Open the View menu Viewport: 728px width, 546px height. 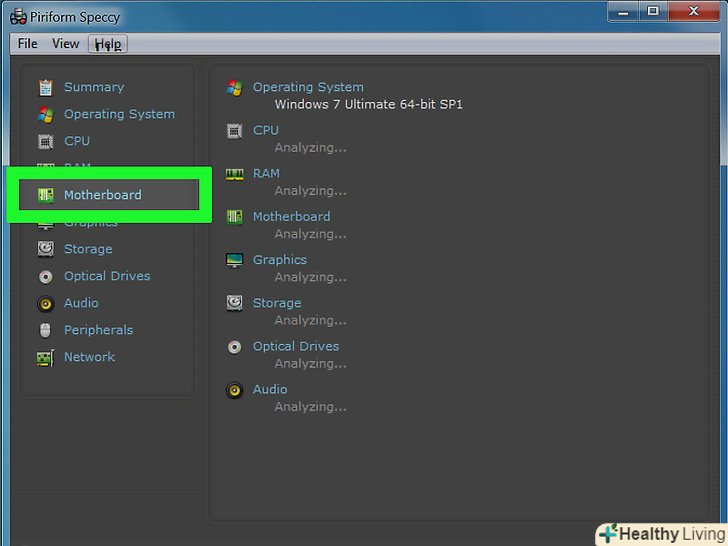click(65, 44)
